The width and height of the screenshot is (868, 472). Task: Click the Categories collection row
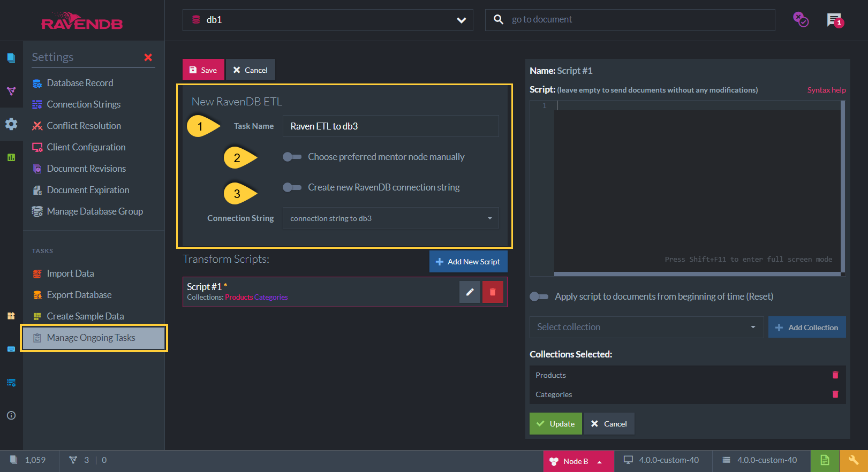click(688, 394)
